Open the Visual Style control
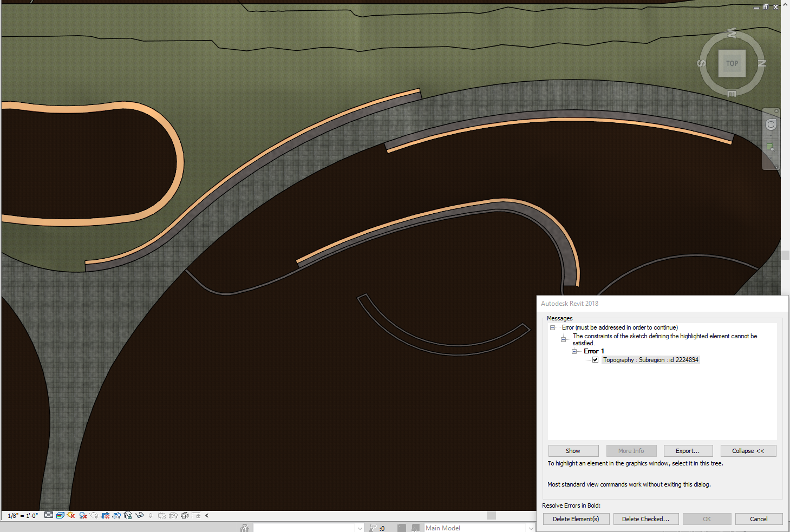 tap(60, 515)
